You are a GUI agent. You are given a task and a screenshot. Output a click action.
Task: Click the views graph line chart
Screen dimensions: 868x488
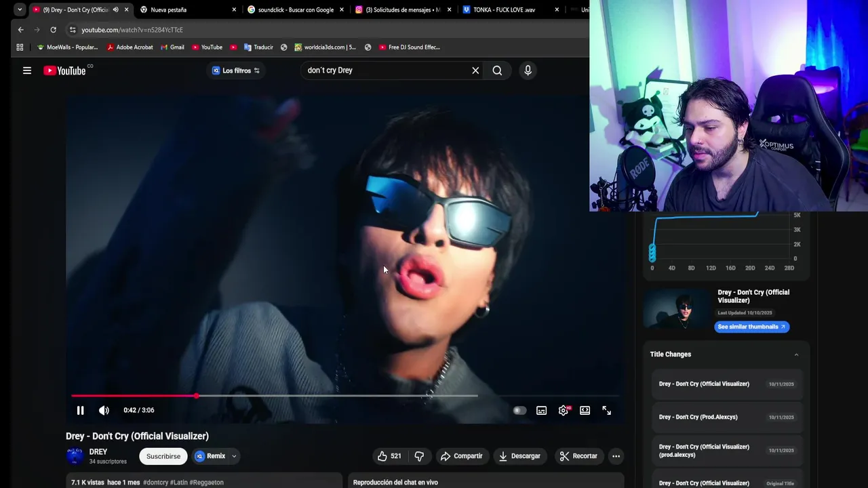click(722, 237)
